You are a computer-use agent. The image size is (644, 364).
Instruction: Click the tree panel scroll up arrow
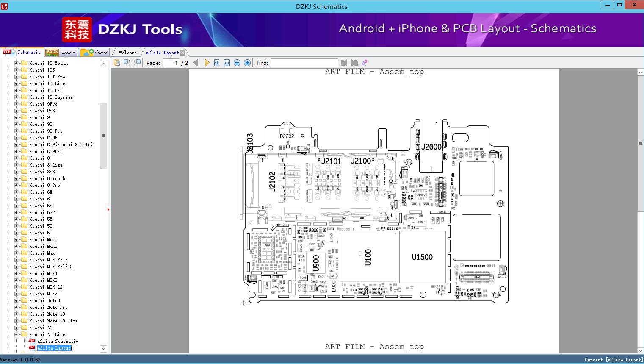[x=103, y=64]
